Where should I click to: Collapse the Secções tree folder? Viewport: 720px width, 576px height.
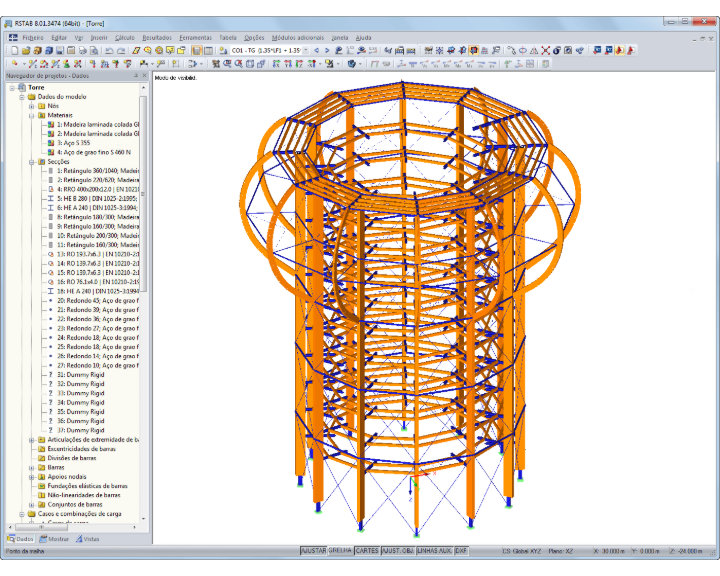tap(32, 162)
